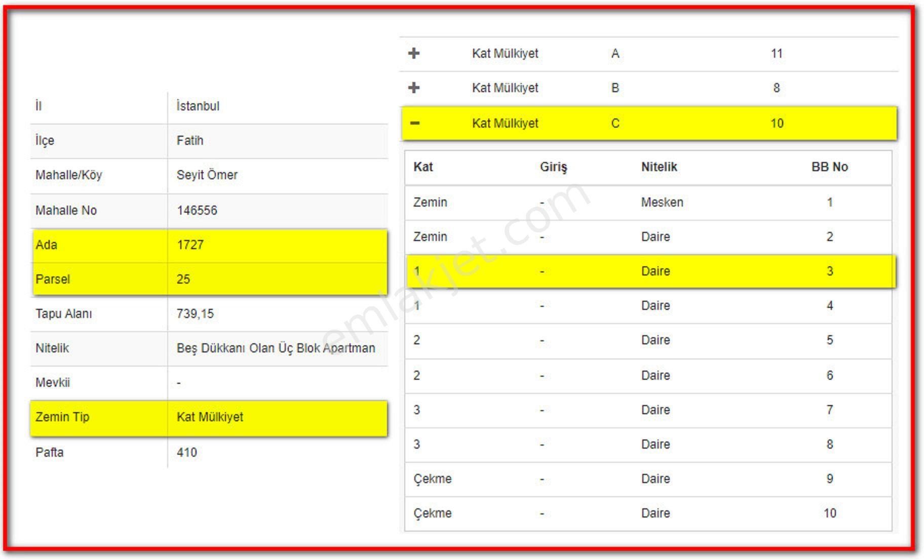
Task: Click the Kat column header
Action: point(423,167)
